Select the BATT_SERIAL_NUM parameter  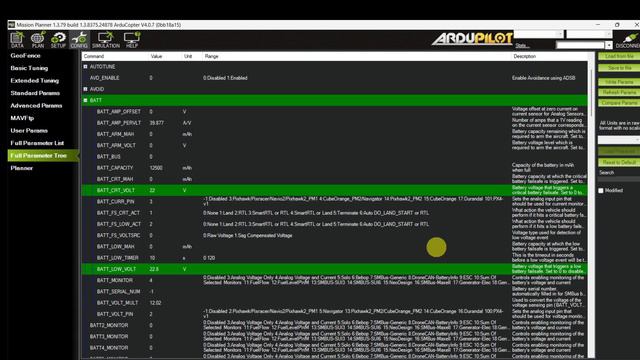click(118, 291)
